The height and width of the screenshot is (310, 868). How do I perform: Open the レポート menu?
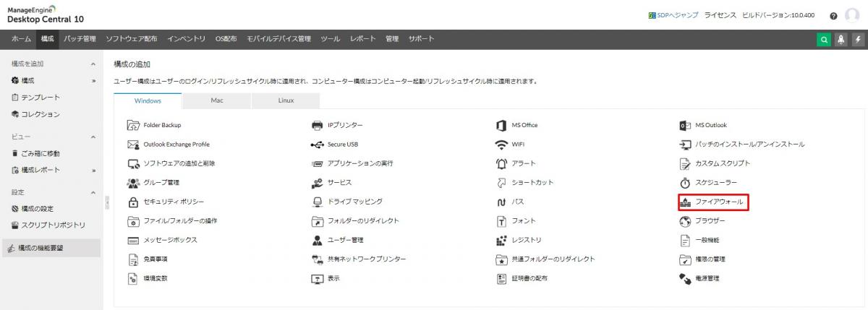click(363, 39)
